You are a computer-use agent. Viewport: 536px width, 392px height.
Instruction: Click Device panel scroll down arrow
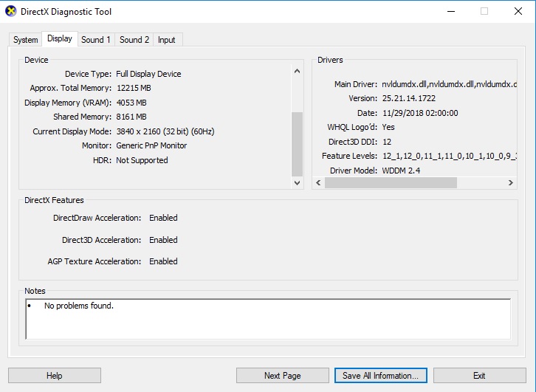tap(297, 183)
